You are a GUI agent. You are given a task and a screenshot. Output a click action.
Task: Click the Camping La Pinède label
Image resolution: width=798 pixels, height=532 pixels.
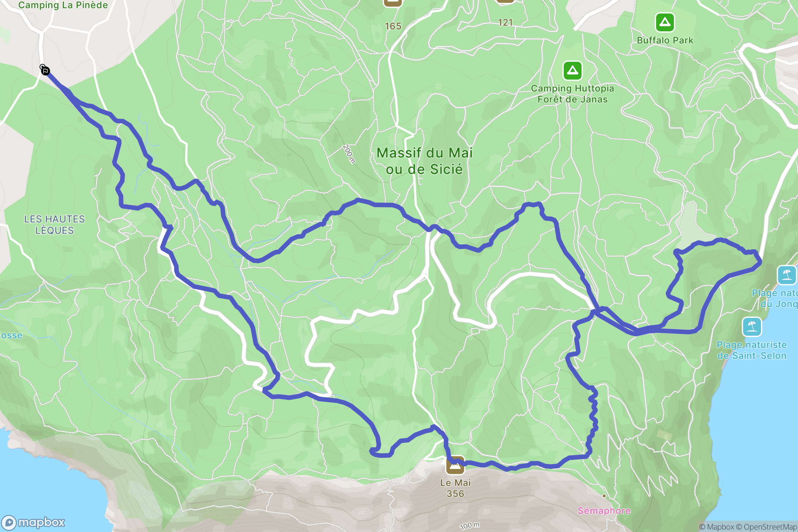pos(63,5)
